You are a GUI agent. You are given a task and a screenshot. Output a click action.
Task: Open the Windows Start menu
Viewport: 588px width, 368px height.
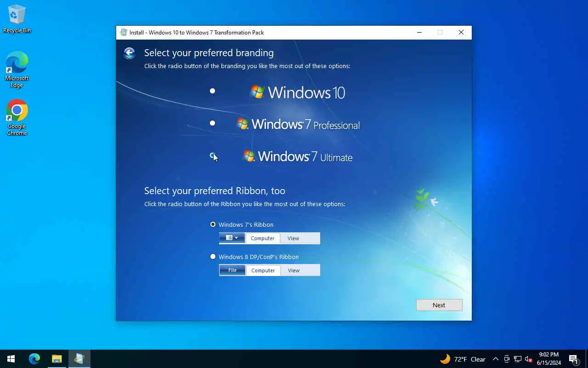11,359
